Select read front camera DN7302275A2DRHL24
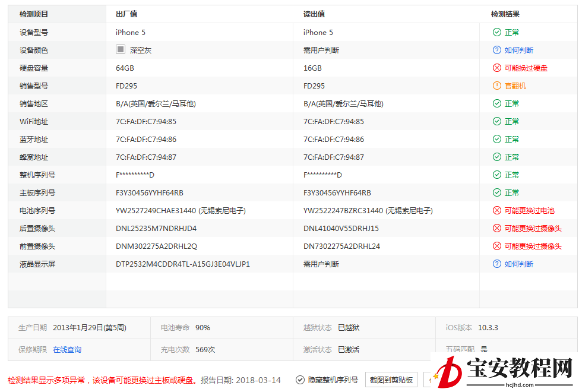 click(x=341, y=246)
